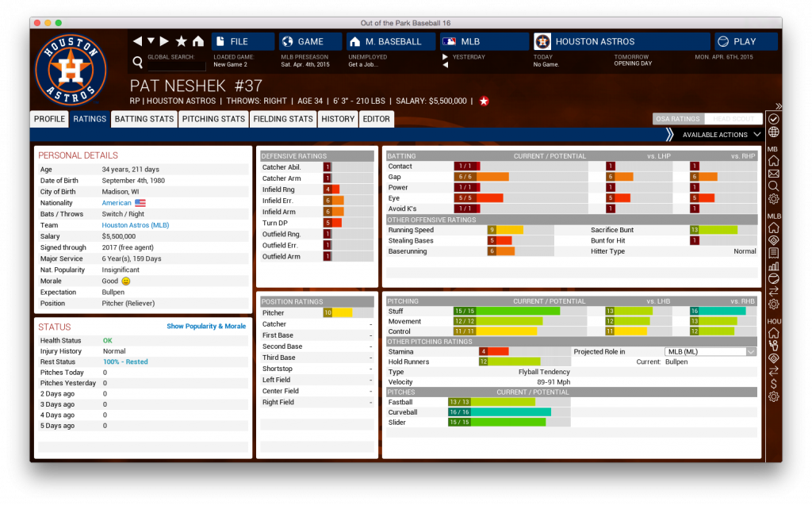Screen dimensions: 812x505
Task: Open the Houston Astros (MLB) team link
Action: point(135,225)
